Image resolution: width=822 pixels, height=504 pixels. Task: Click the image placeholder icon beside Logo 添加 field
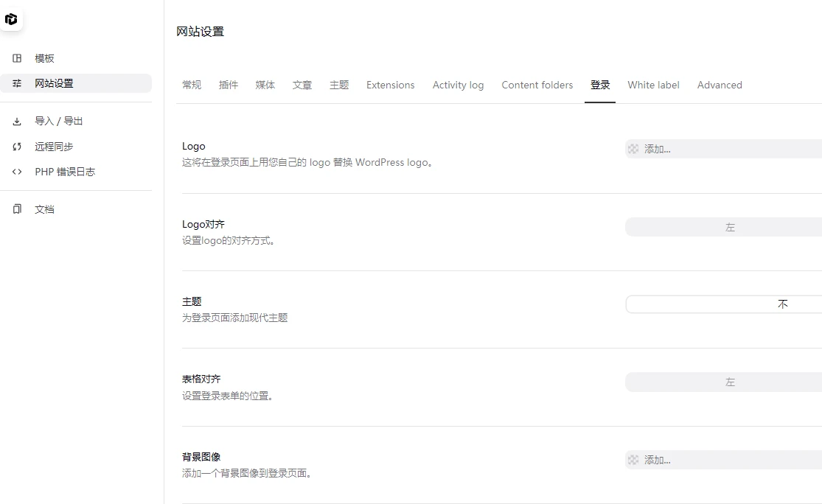633,148
